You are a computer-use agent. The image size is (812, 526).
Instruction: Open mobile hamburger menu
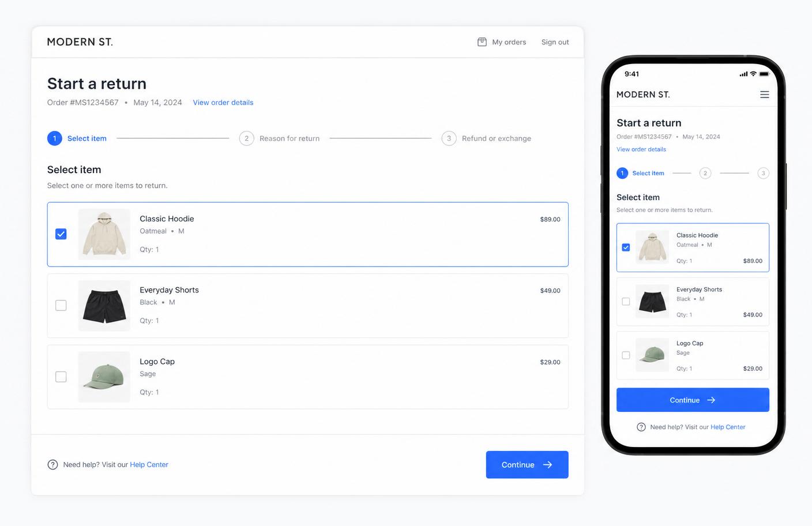765,95
